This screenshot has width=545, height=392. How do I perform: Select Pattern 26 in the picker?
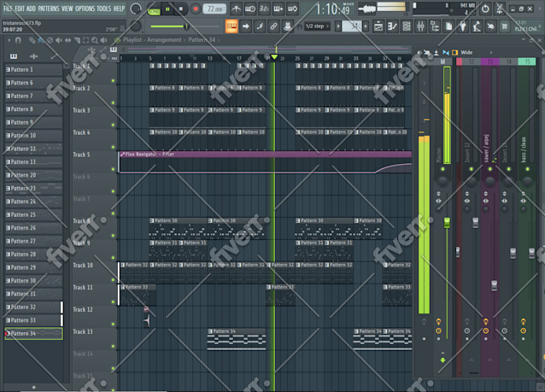(33, 228)
